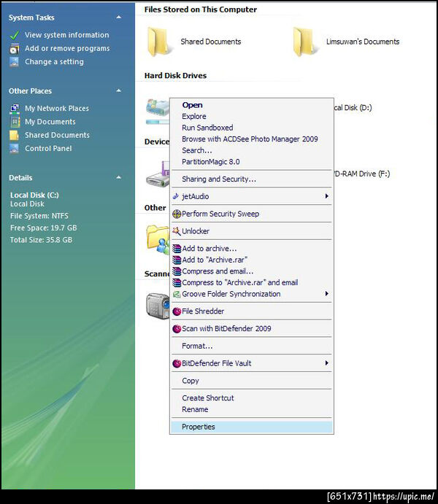The height and width of the screenshot is (504, 438).
Task: Expand the Groove Folder Synchronization submenu arrow
Action: click(x=327, y=294)
